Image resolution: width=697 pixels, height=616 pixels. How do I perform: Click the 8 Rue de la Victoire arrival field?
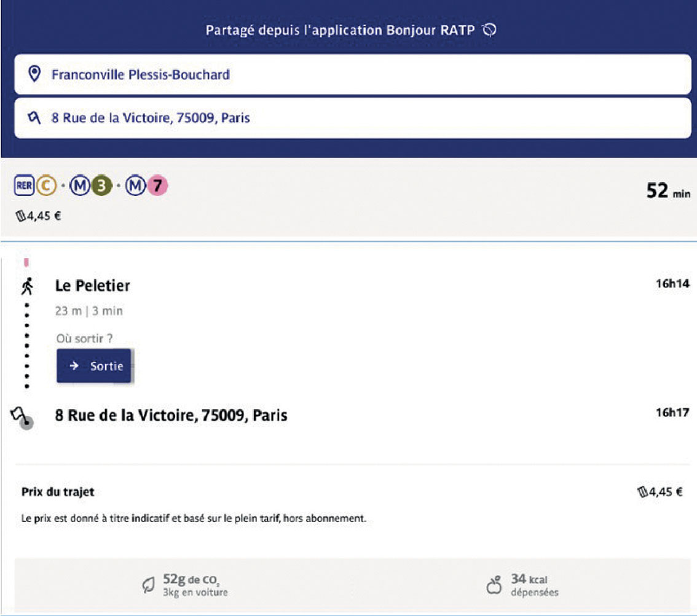(x=352, y=117)
